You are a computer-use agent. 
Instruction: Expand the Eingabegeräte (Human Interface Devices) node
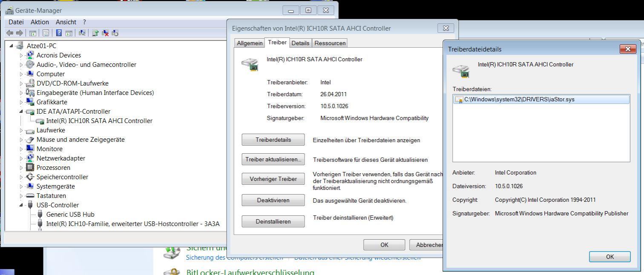21,92
